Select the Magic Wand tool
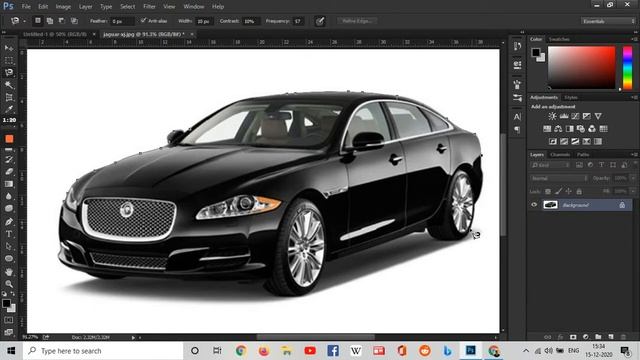This screenshot has width=640, height=360. tap(9, 85)
